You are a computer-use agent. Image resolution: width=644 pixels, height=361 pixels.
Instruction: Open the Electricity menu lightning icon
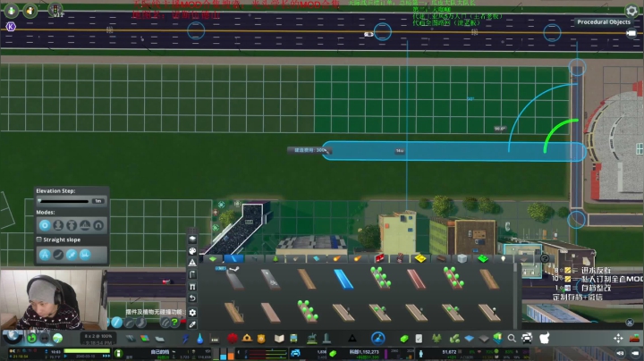[185, 339]
